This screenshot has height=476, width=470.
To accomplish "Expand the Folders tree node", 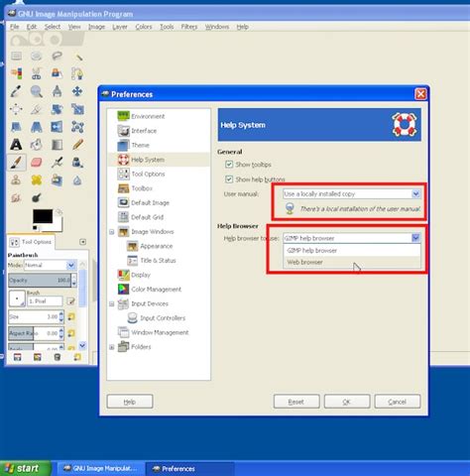I will pyautogui.click(x=112, y=347).
